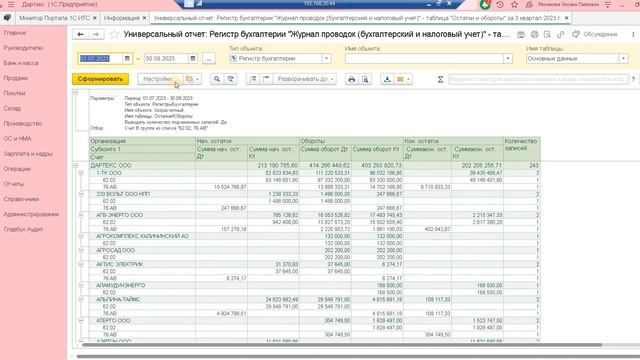Open the Настройки report settings button
The height and width of the screenshot is (360, 640).
[160, 79]
